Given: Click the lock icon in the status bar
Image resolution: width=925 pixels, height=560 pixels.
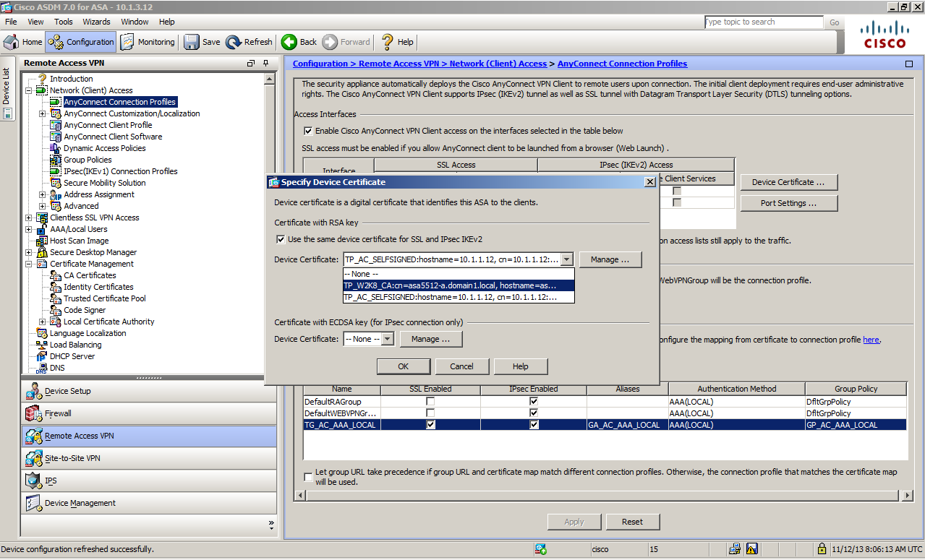Looking at the screenshot, I should click(821, 548).
